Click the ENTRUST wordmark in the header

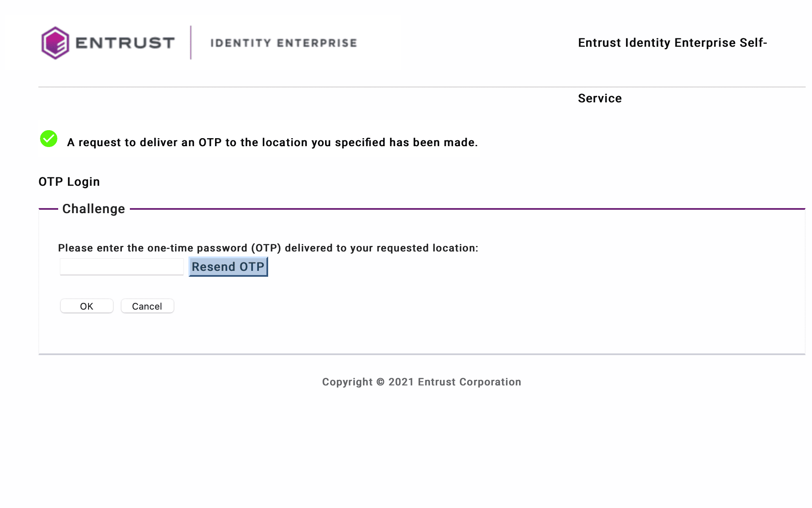(x=125, y=43)
